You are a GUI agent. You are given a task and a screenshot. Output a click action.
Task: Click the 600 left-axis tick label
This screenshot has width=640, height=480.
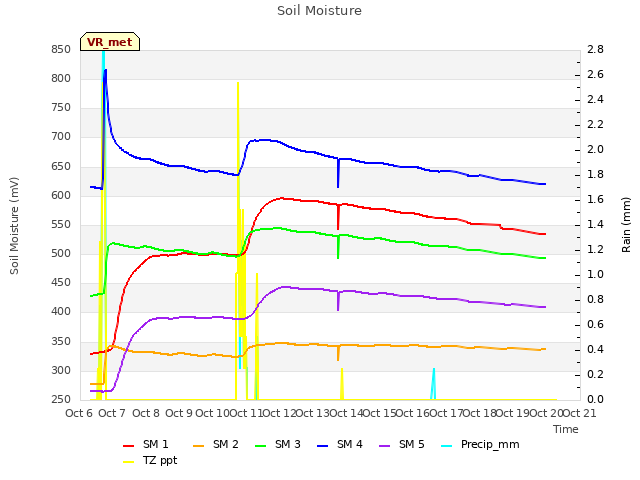61,196
